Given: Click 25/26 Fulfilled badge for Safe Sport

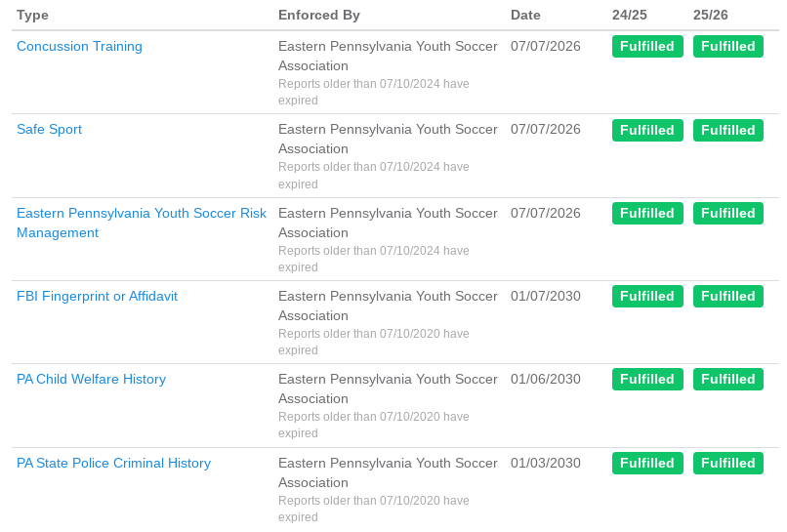Looking at the screenshot, I should point(728,130).
